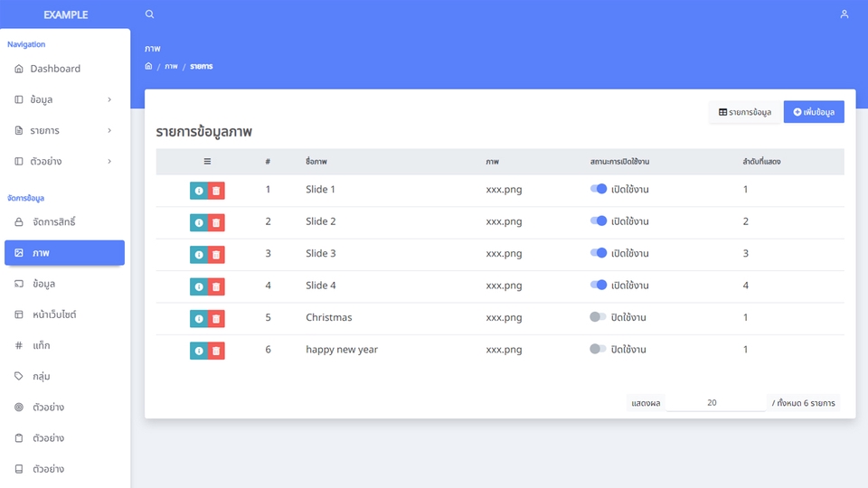The image size is (868, 488).
Task: Click the สถานะการเปิดใช้งาน column header
Action: (x=619, y=162)
